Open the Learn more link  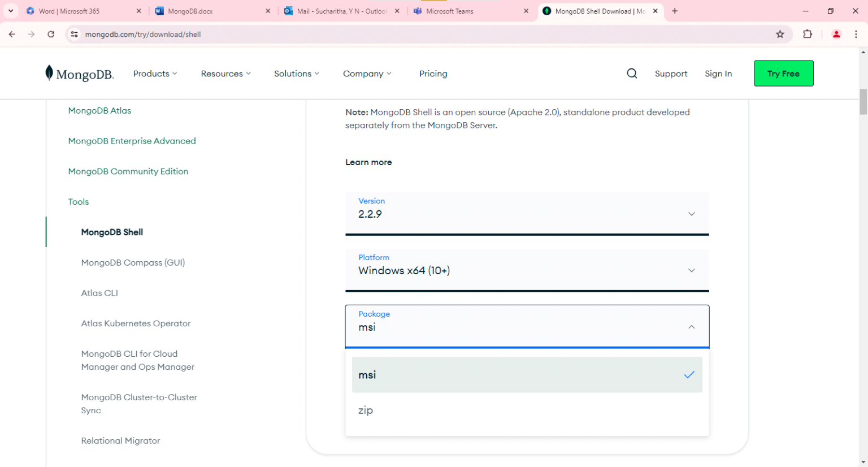(x=368, y=162)
